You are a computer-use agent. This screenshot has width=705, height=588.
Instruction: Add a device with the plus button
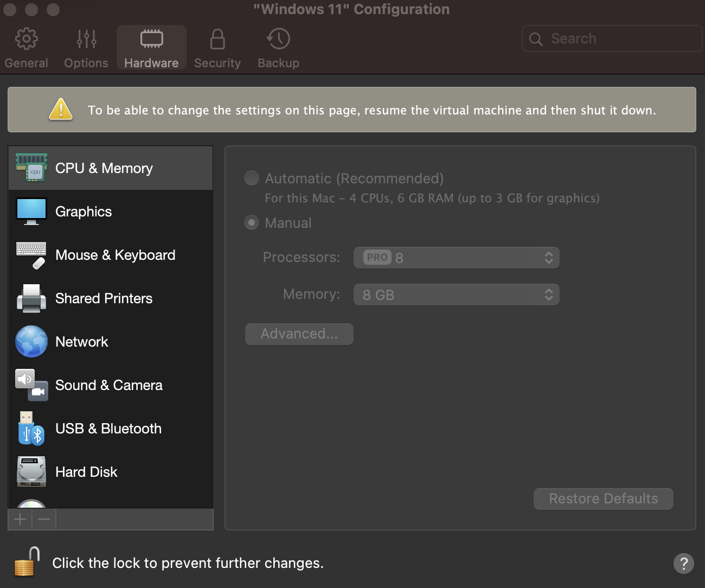20,519
